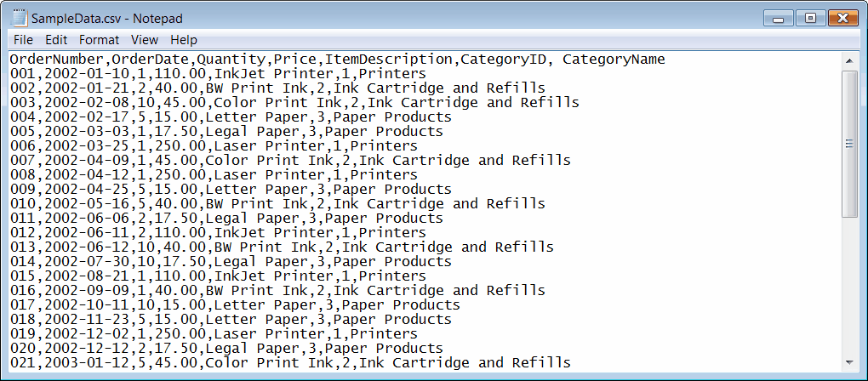Viewport: 868px width, 381px height.
Task: Click the date 2002-08-21 in row 015
Action: (86, 276)
